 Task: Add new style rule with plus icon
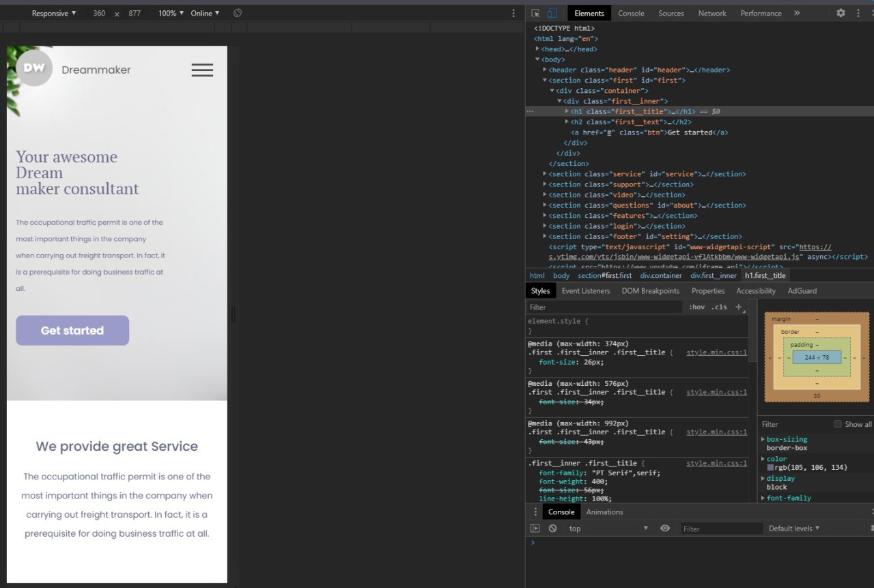pyautogui.click(x=738, y=307)
